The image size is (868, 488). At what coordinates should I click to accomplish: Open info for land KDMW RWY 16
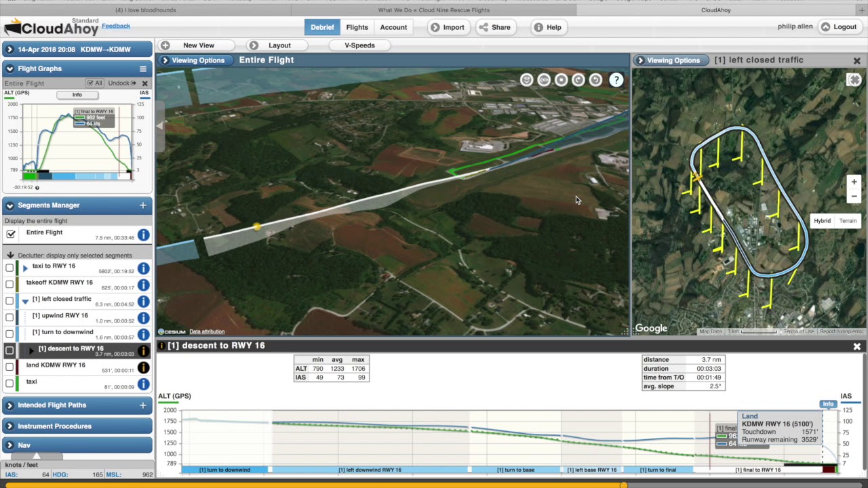[x=144, y=367]
